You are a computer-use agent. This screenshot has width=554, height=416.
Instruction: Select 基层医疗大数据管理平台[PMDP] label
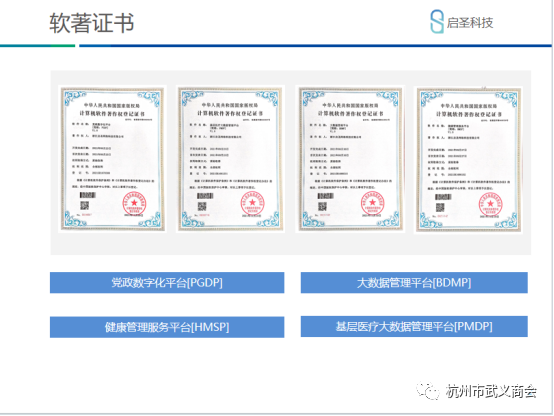414,326
